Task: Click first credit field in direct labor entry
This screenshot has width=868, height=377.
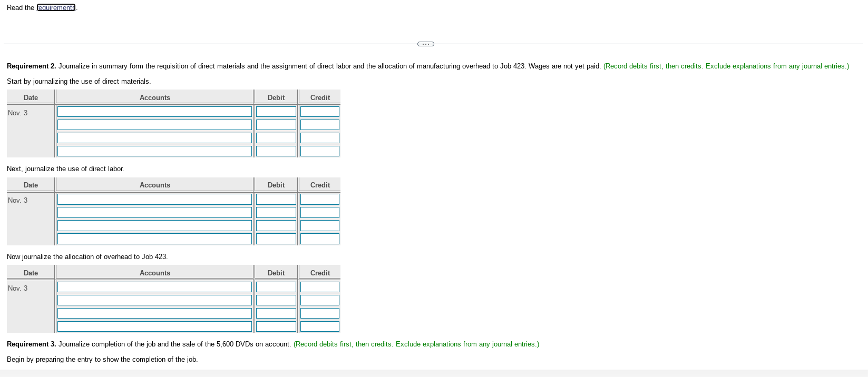Action: tap(320, 199)
